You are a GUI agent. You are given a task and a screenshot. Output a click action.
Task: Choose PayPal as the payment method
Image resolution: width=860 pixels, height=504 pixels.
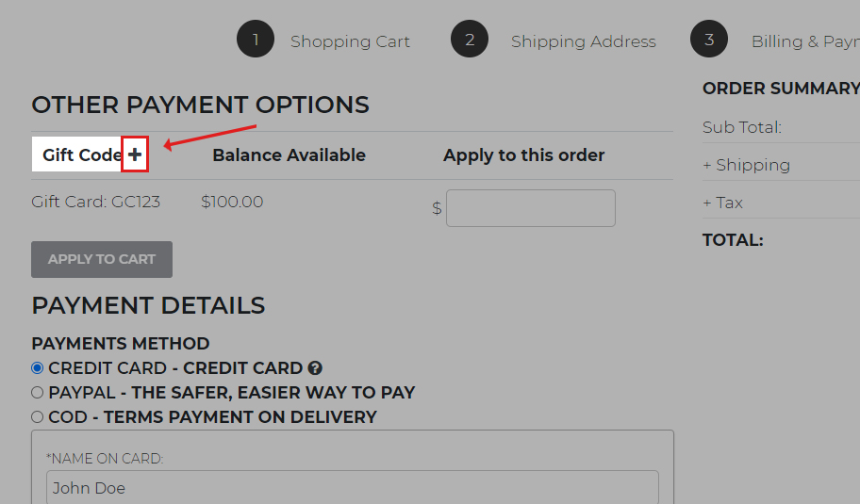(x=38, y=393)
